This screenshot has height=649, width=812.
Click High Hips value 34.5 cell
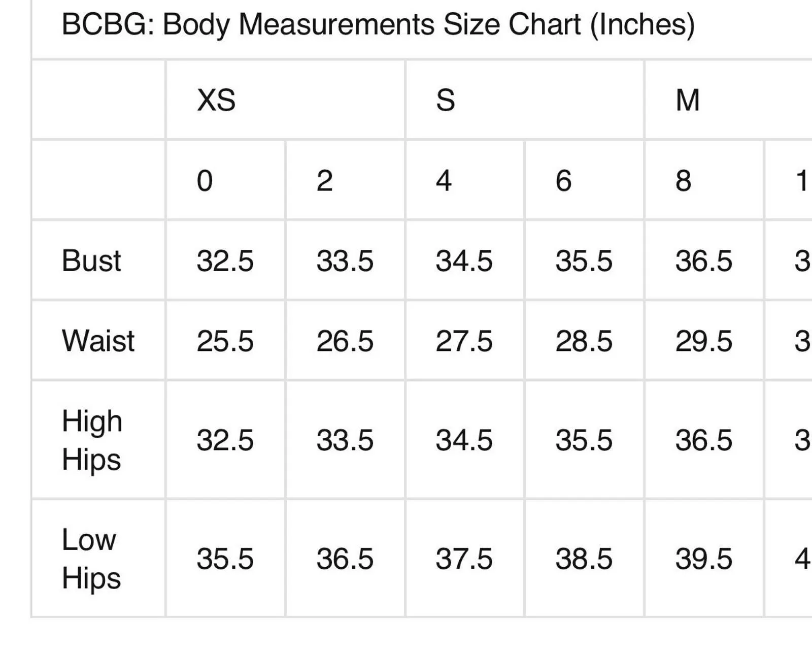(x=465, y=440)
